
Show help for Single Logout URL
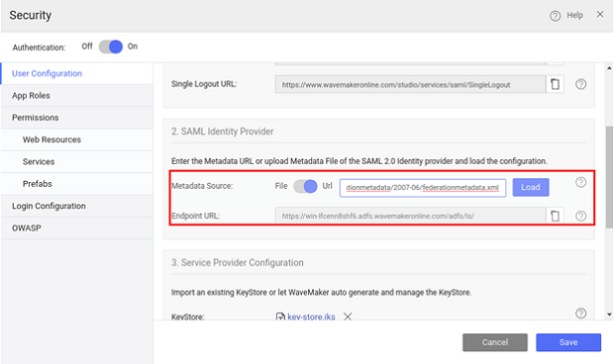tap(580, 84)
